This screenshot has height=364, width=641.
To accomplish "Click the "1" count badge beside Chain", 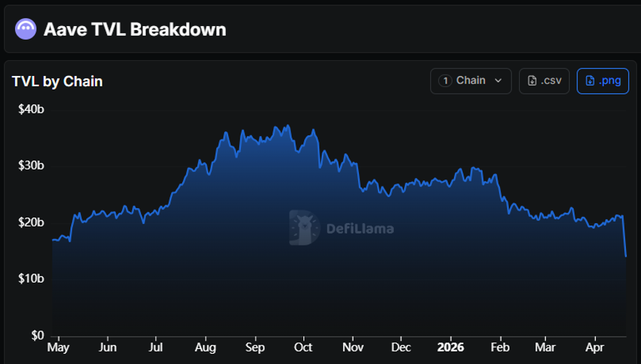I will coord(445,81).
